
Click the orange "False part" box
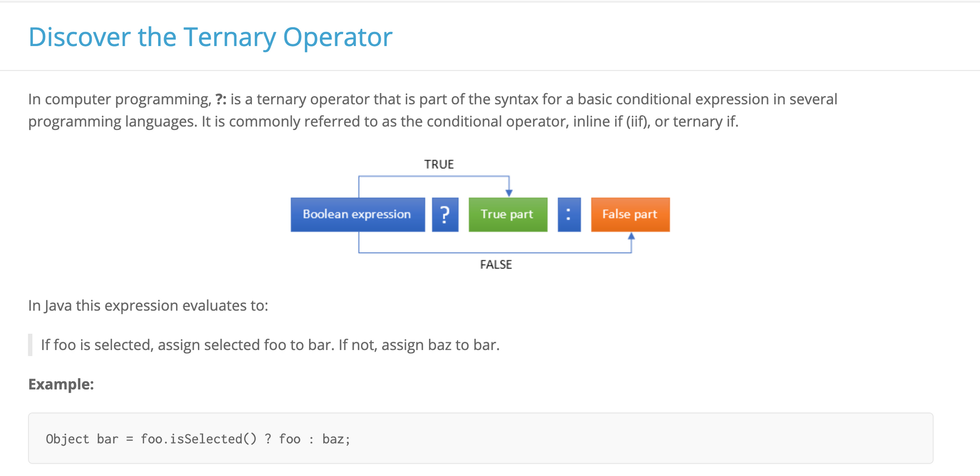click(x=630, y=215)
